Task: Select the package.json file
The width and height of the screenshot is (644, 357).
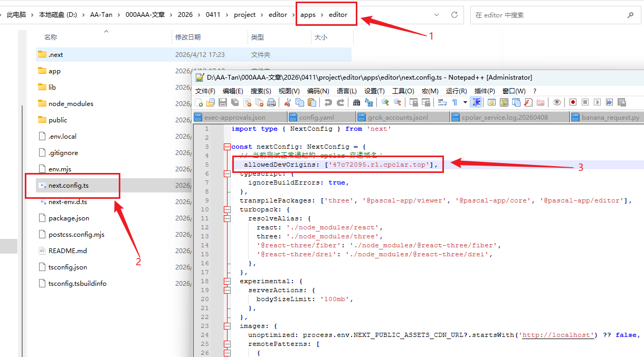Action: (x=69, y=218)
